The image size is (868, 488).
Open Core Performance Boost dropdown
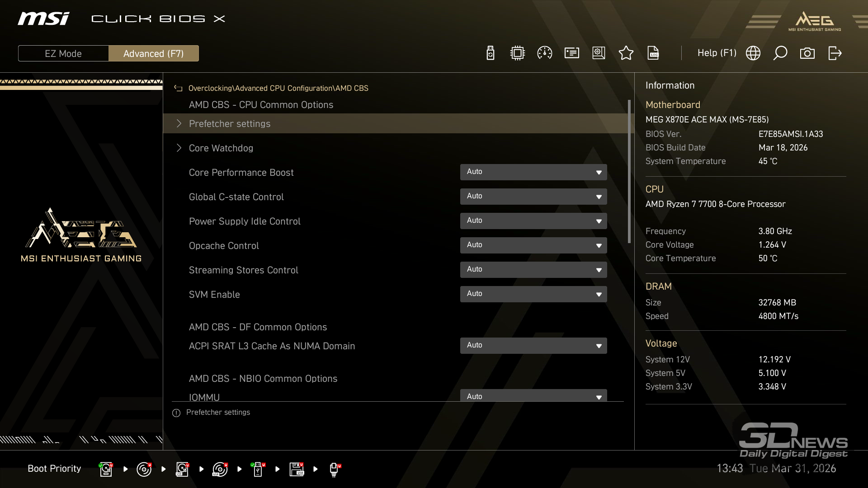point(533,172)
